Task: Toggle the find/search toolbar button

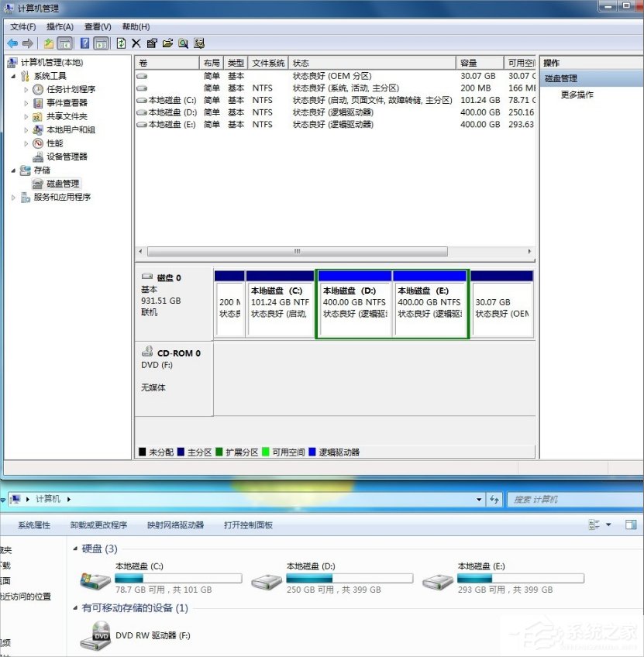Action: (183, 43)
